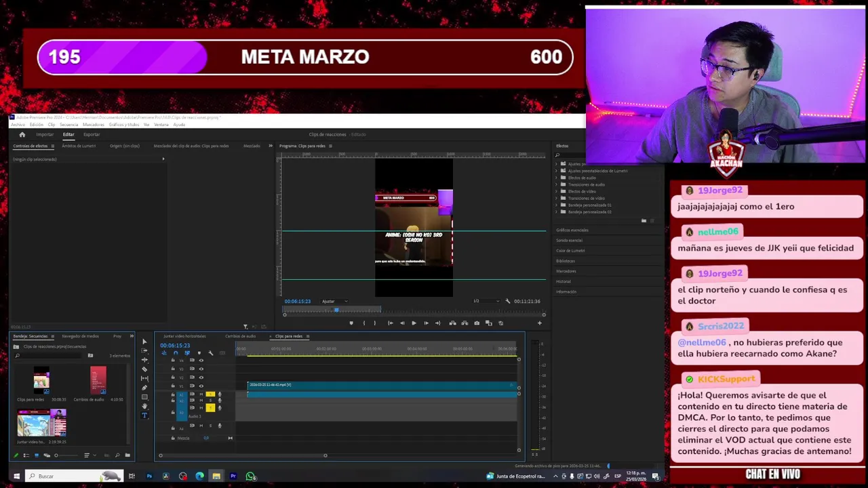Step back one frame in monitor

tap(402, 323)
